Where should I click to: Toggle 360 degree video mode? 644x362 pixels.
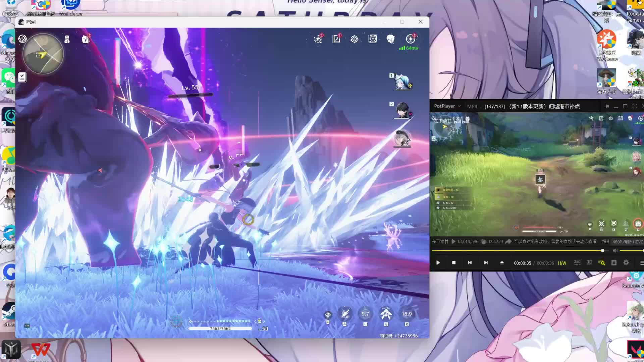point(577,262)
